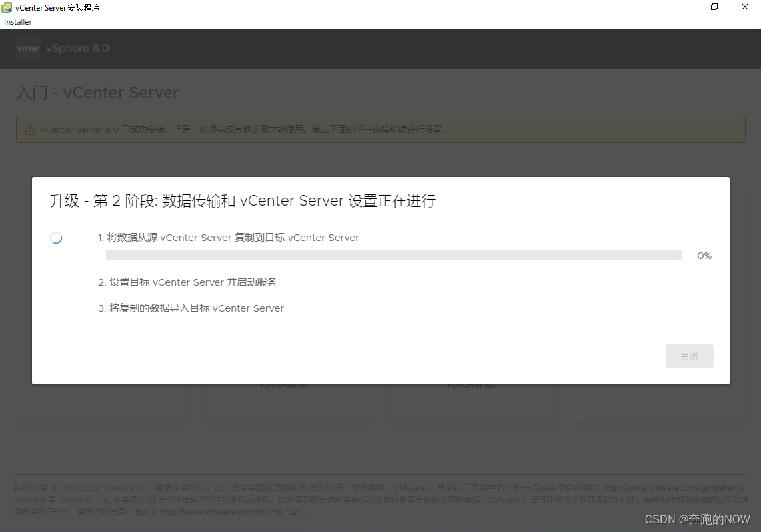Click the loading spinner beside step 1

tap(56, 238)
